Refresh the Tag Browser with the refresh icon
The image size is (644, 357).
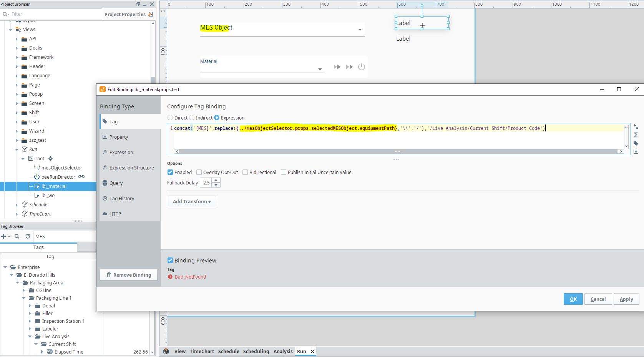pos(28,236)
